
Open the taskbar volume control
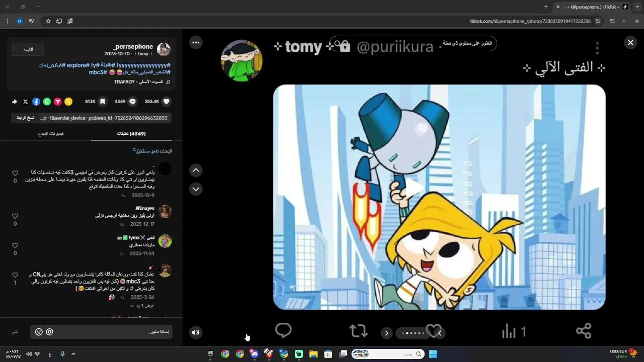(29, 354)
